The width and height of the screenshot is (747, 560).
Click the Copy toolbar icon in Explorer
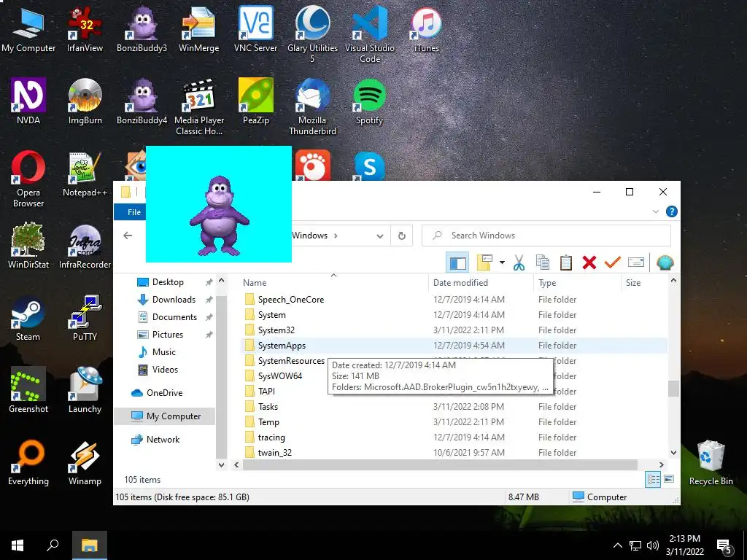[542, 262]
